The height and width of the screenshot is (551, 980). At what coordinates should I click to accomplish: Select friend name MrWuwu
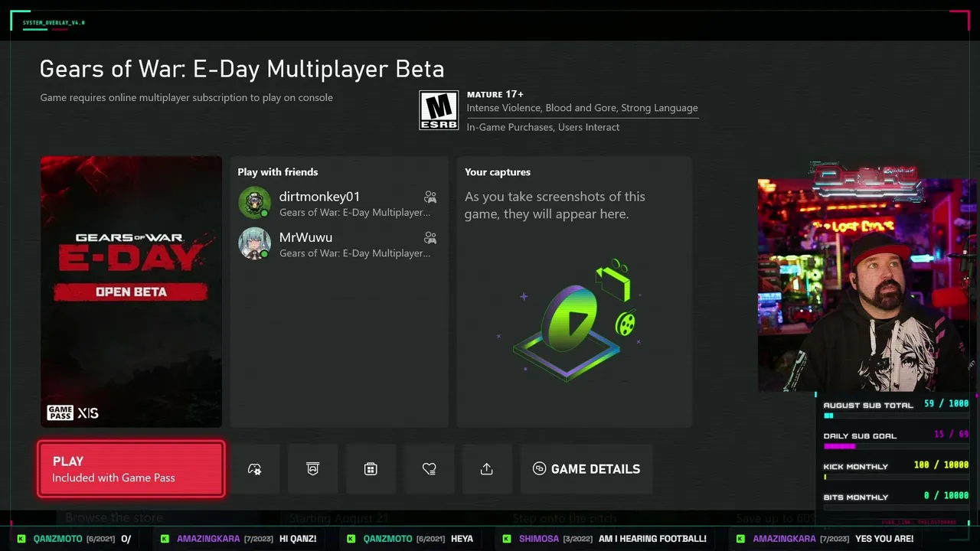[x=305, y=237]
